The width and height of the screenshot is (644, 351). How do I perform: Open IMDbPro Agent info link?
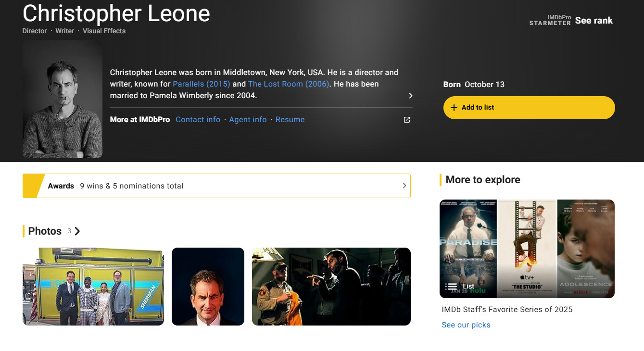click(248, 120)
